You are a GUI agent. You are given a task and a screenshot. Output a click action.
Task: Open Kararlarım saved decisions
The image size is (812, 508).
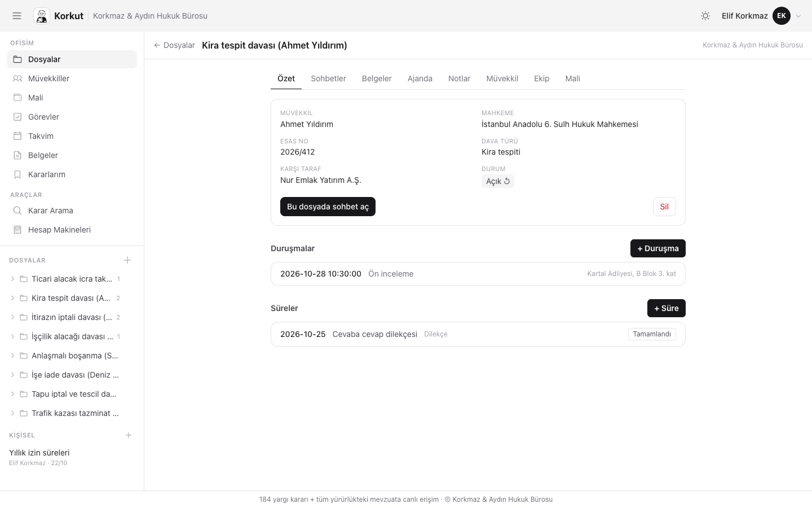coord(72,174)
